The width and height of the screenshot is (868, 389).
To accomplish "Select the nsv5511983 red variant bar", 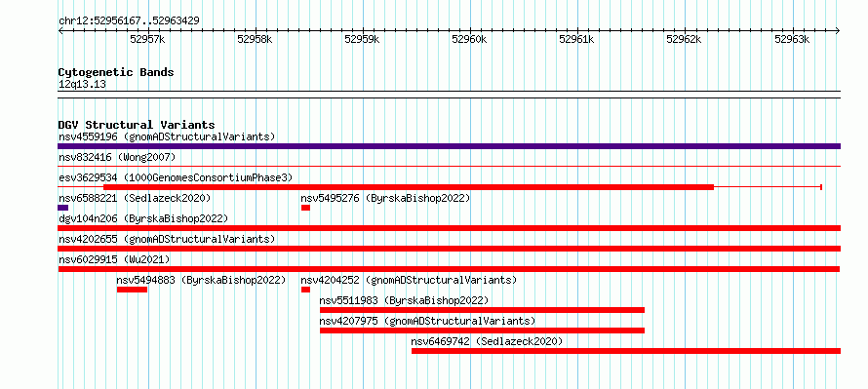I will [x=482, y=310].
